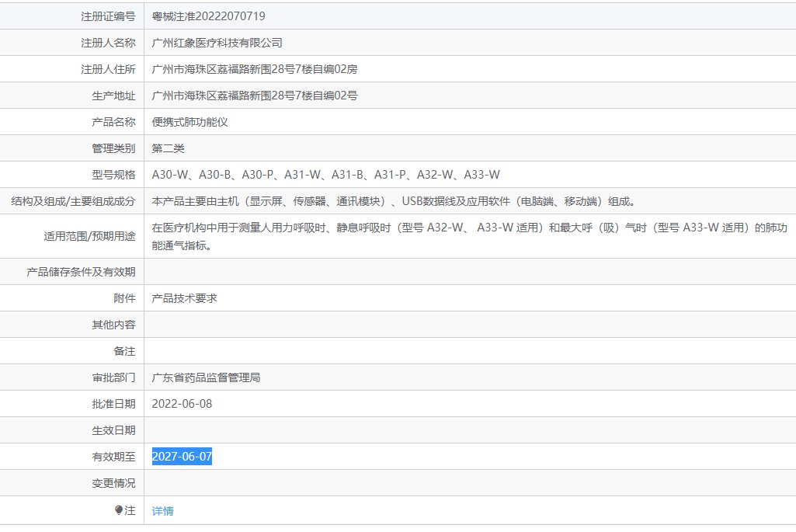Click the 产品技术要求 attachment text
796x532 pixels.
point(184,298)
